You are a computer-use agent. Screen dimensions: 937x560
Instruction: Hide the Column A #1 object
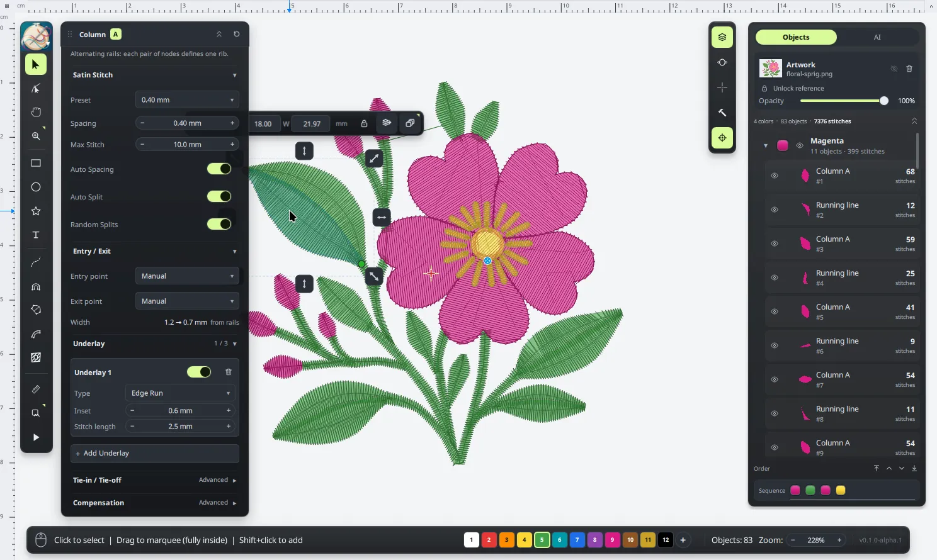click(x=775, y=176)
